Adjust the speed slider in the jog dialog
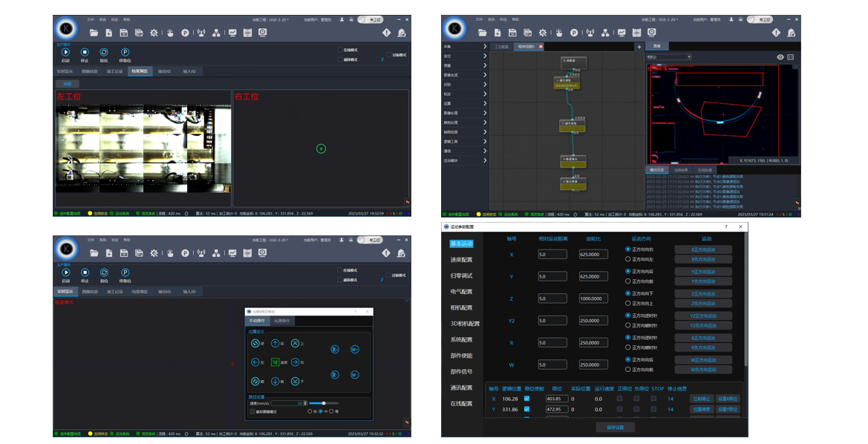This screenshot has height=444, width=868. click(324, 403)
